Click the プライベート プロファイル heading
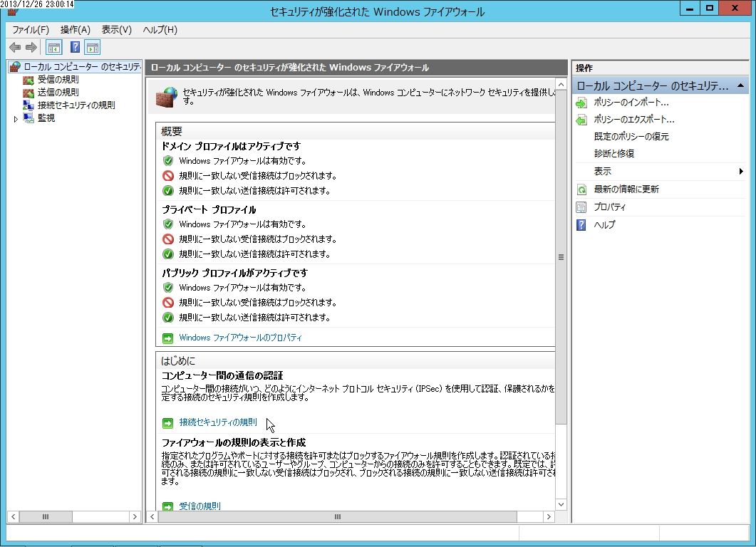 click(x=209, y=209)
